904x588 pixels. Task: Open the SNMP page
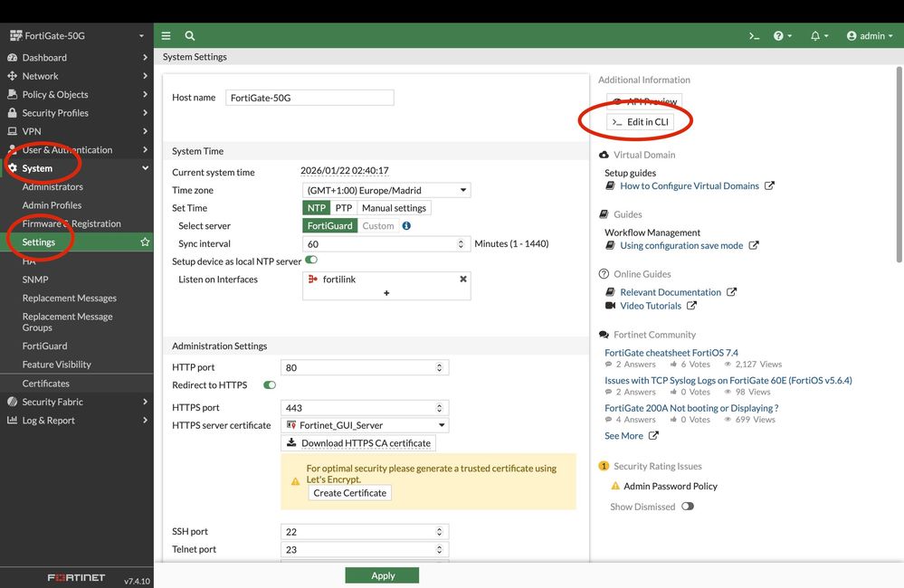coord(35,280)
